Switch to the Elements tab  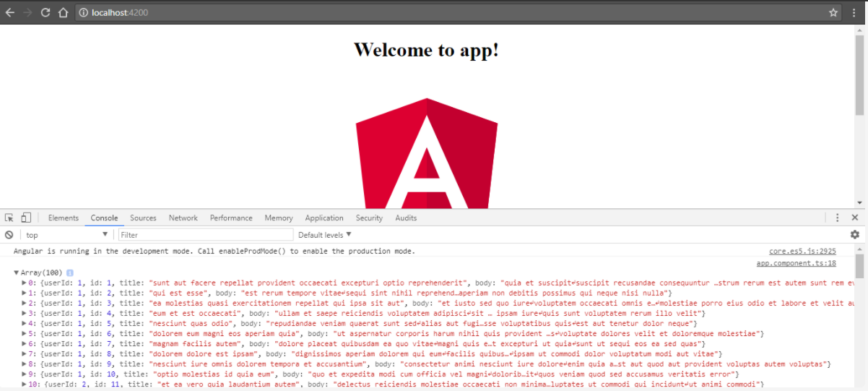coord(64,218)
